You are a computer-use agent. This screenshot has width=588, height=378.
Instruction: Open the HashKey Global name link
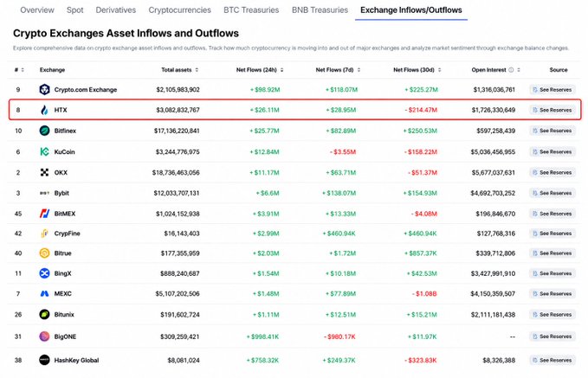point(76,360)
